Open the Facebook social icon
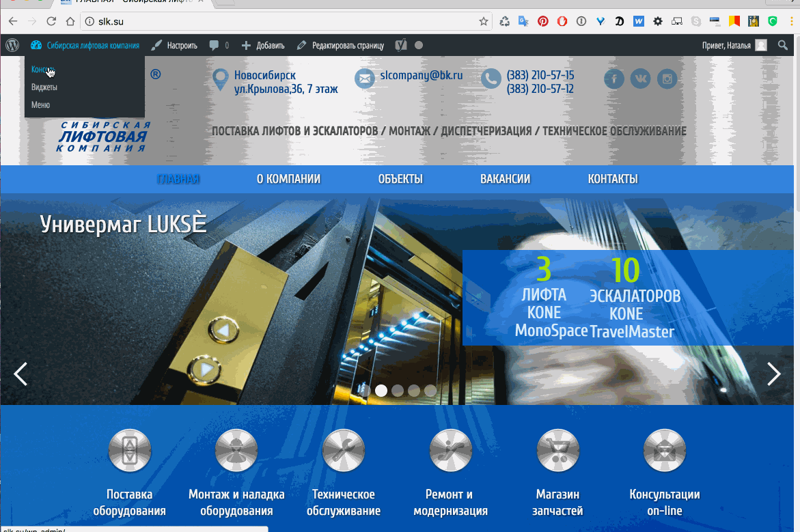 (614, 79)
